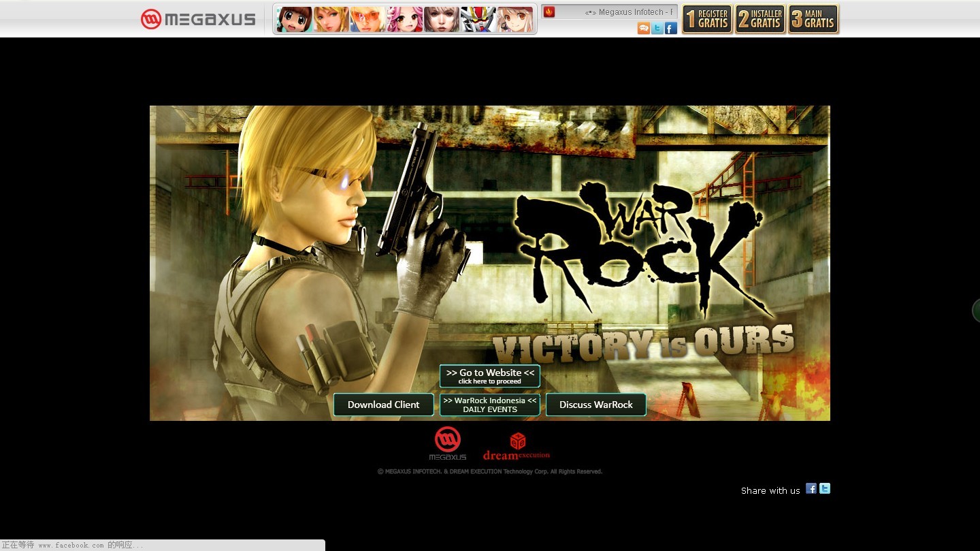
Task: Open the orange-sunglasses character game icon
Action: [x=368, y=19]
